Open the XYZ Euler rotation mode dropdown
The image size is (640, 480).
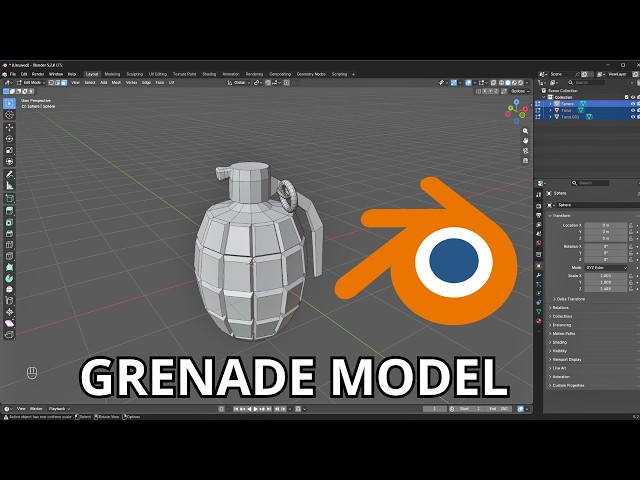[607, 268]
